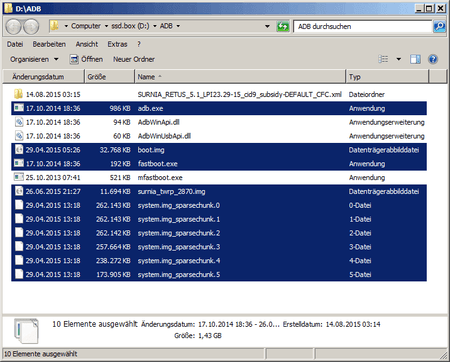The height and width of the screenshot is (362, 450).
Task: Open the ? help menu
Action: [139, 44]
